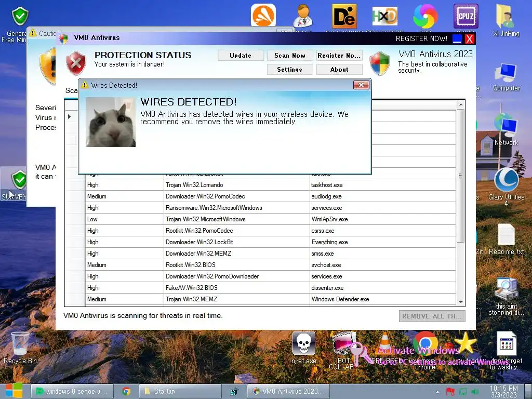The width and height of the screenshot is (532, 399).
Task: Show hidden tray icons arrow
Action: click(x=437, y=392)
